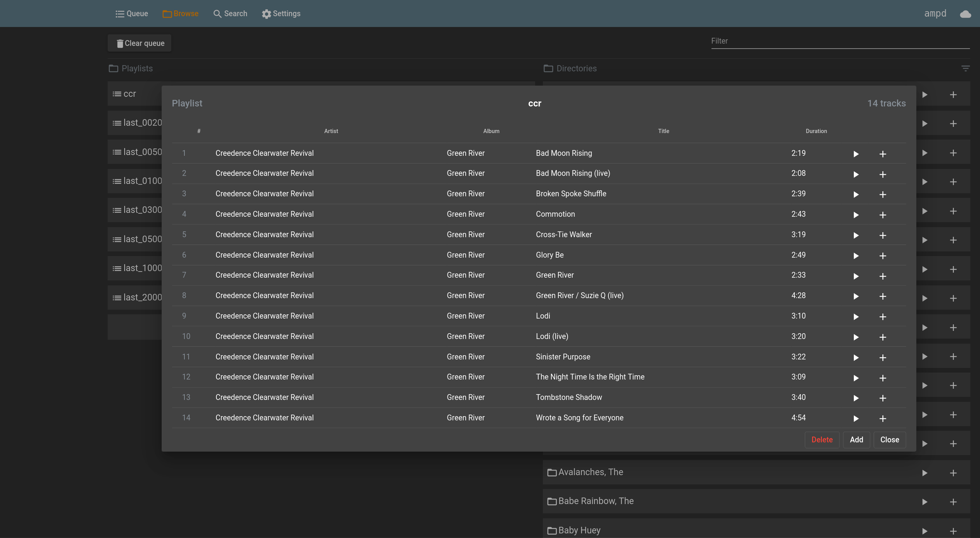
Task: Click the ampd app title
Action: click(935, 13)
